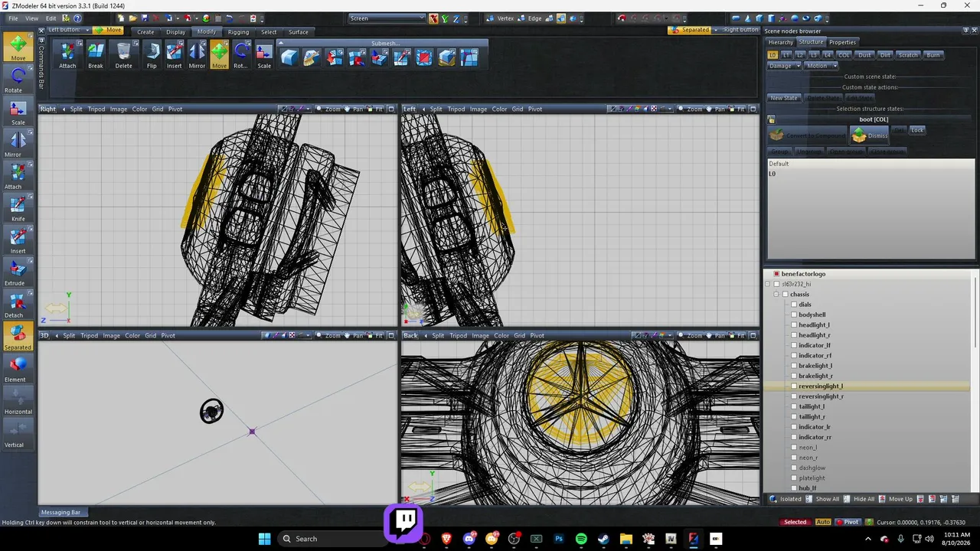
Task: Tick the dials node checkbox
Action: 794,305
